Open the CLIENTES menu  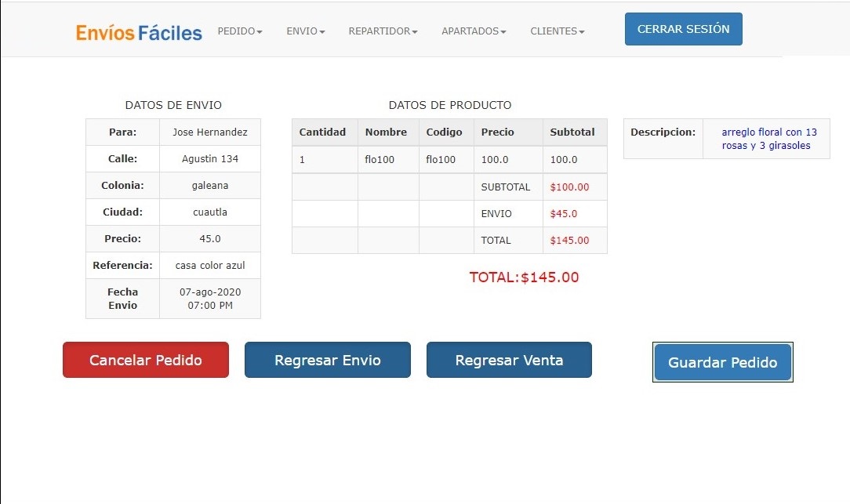pyautogui.click(x=558, y=31)
